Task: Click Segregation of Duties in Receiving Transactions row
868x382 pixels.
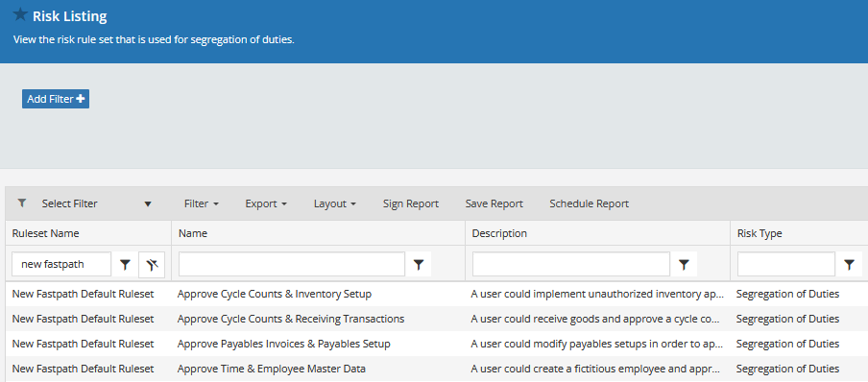Action: point(787,319)
